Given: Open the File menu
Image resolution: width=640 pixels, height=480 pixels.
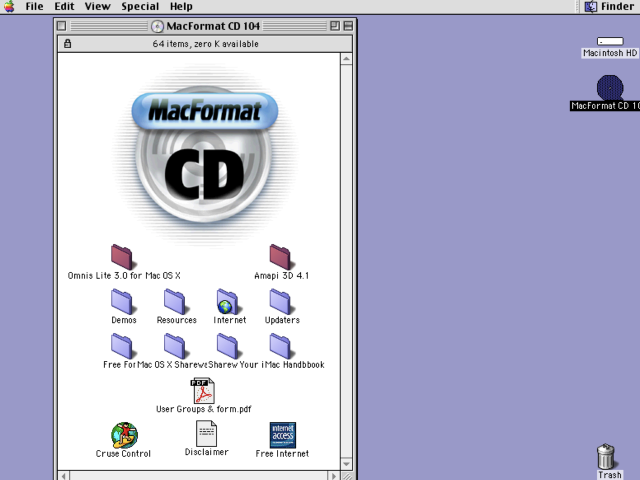Looking at the screenshot, I should tap(34, 7).
